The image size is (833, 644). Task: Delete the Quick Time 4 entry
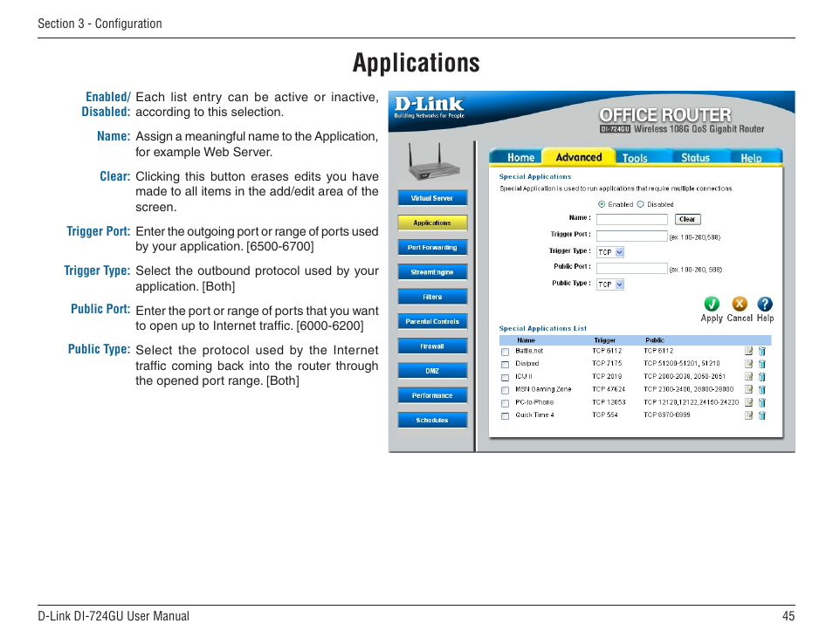pyautogui.click(x=761, y=415)
